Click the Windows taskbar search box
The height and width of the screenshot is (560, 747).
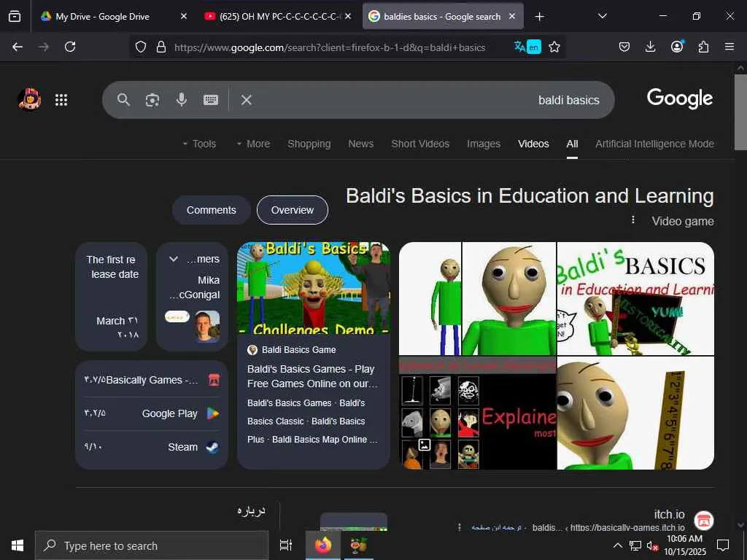pos(152,545)
